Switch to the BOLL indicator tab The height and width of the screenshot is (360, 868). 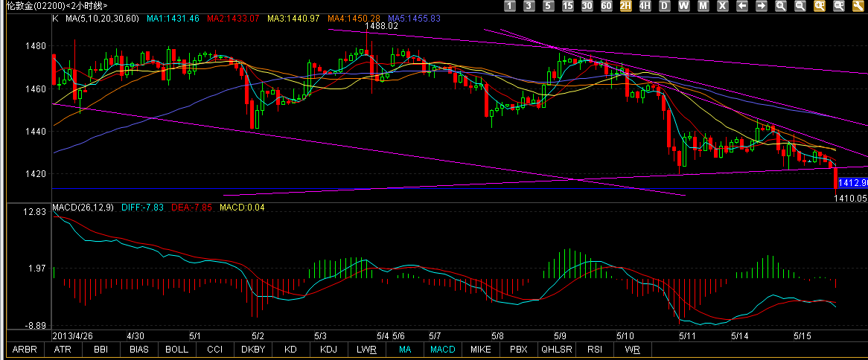(176, 349)
